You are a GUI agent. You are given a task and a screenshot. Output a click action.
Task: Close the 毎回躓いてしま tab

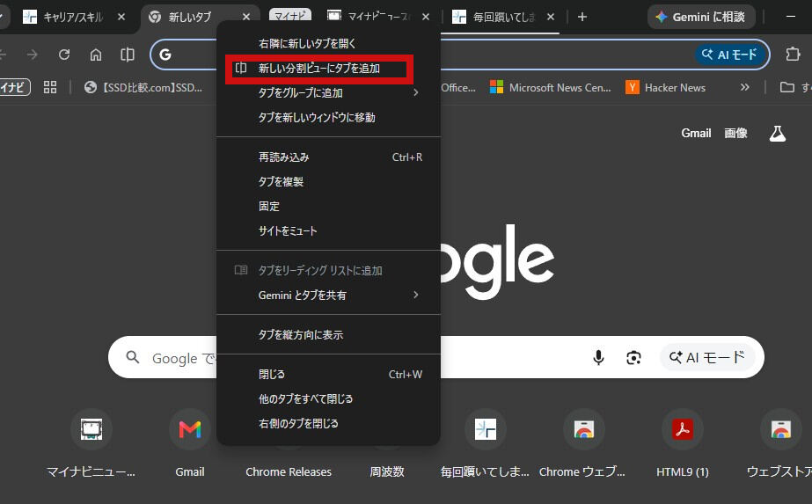pos(551,17)
